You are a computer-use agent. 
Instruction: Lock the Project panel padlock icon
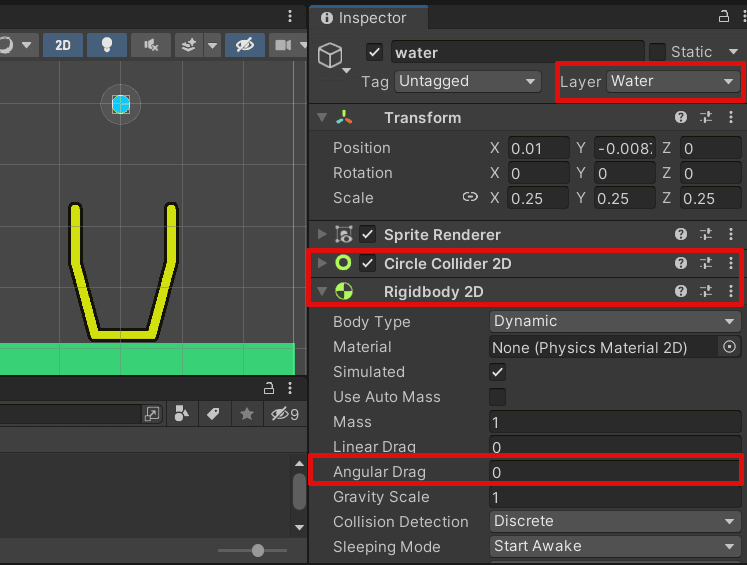pyautogui.click(x=269, y=388)
